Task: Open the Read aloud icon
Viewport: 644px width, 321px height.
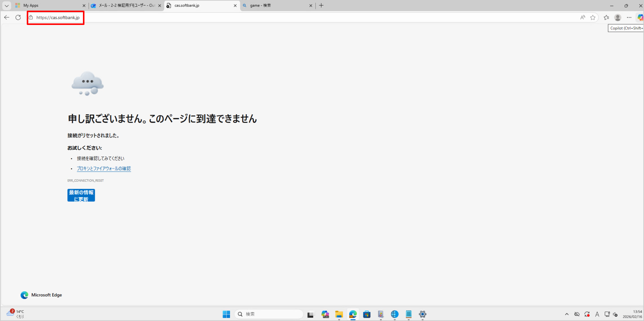Action: click(x=582, y=17)
